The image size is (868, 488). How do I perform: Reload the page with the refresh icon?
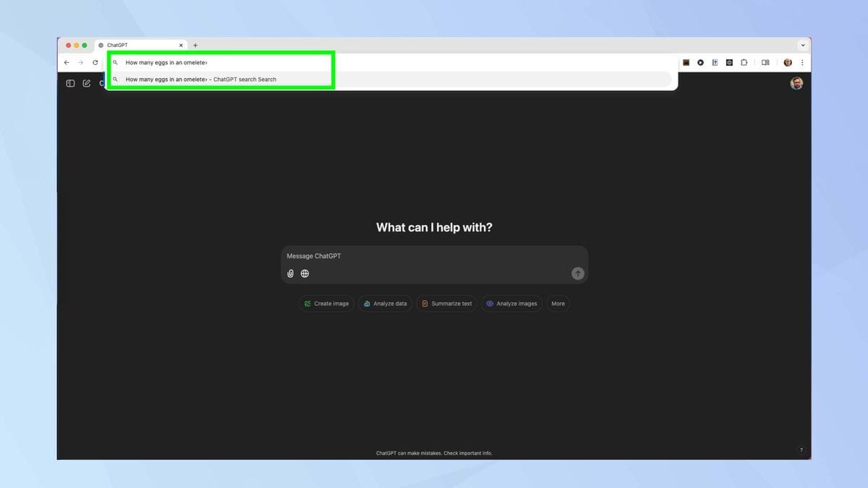[95, 63]
